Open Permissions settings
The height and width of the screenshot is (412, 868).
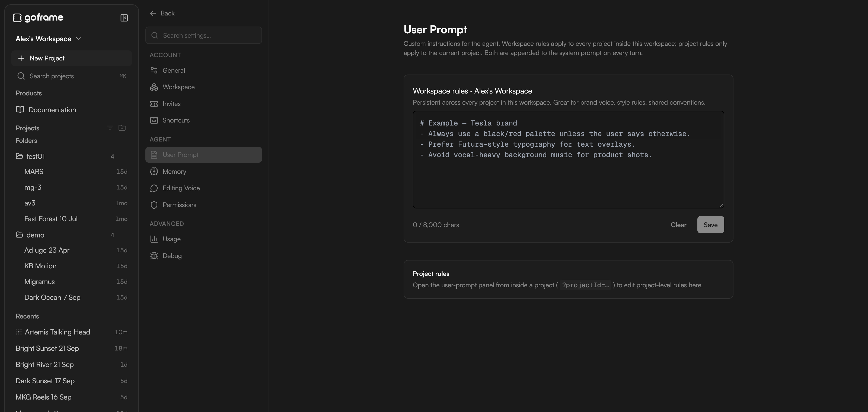click(203, 205)
